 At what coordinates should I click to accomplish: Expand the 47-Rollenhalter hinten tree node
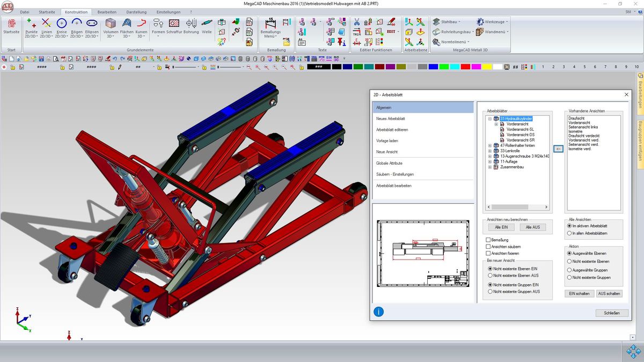click(490, 145)
